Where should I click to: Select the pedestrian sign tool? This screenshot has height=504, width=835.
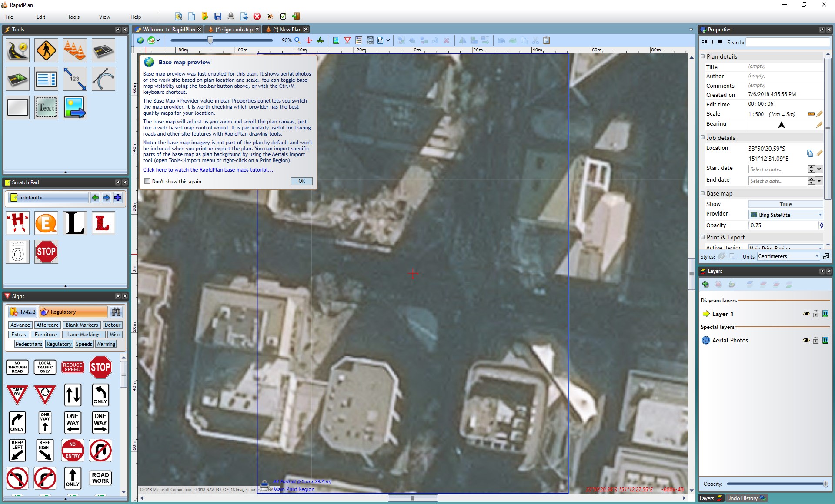(x=46, y=50)
